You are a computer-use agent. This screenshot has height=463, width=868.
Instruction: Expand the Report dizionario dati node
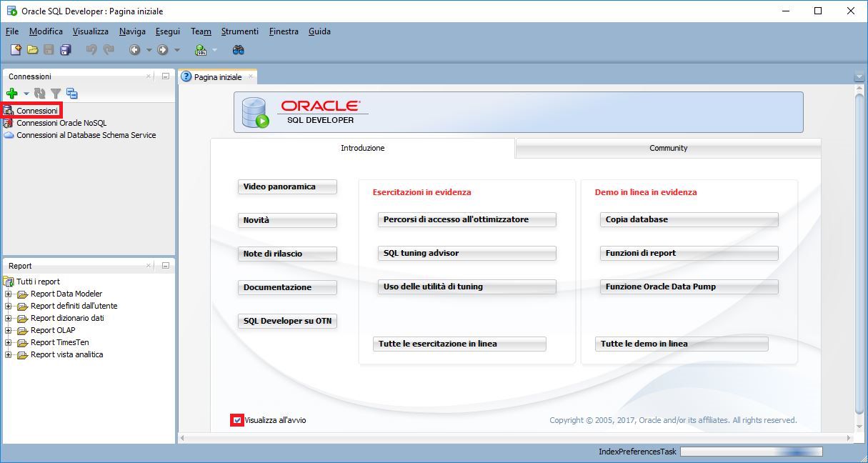point(9,318)
